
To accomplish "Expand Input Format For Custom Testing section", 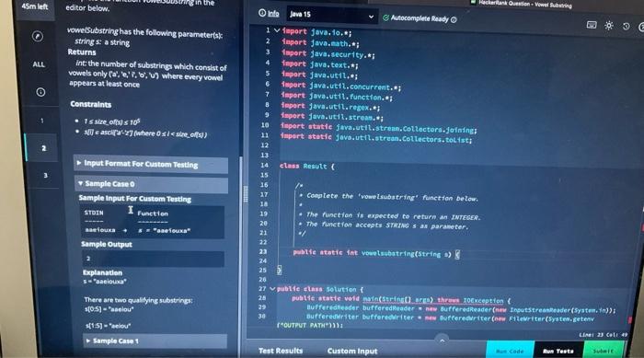I will [x=151, y=164].
